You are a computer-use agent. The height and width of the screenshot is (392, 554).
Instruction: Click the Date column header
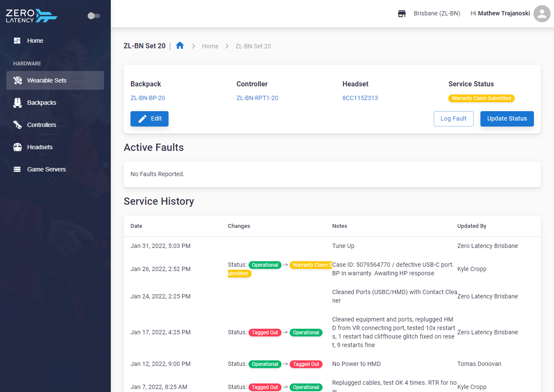136,226
